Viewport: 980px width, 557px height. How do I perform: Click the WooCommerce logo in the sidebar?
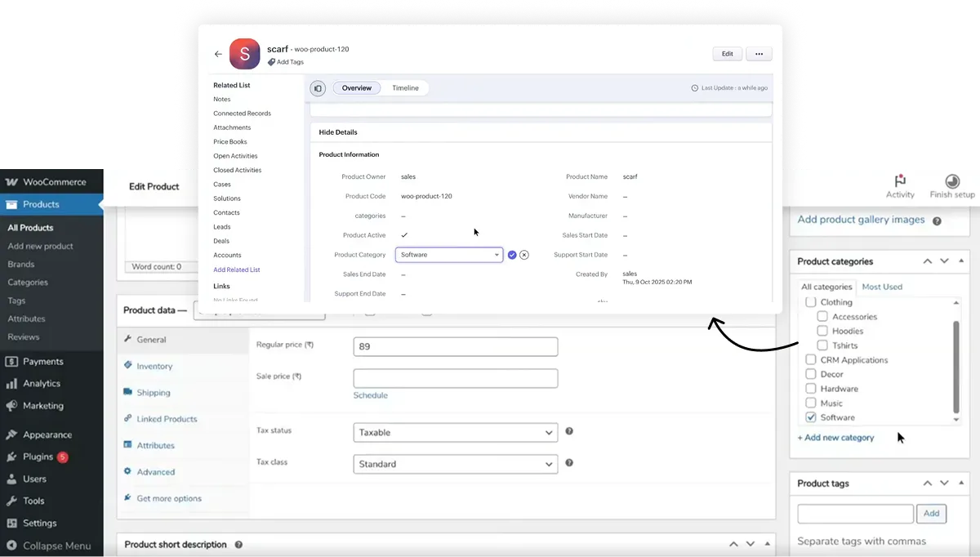[10, 181]
